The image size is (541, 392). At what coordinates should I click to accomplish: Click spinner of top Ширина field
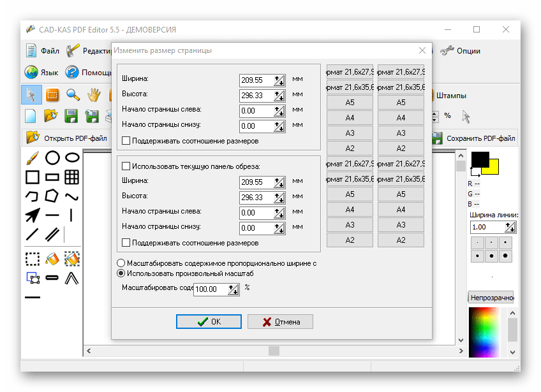pos(279,80)
